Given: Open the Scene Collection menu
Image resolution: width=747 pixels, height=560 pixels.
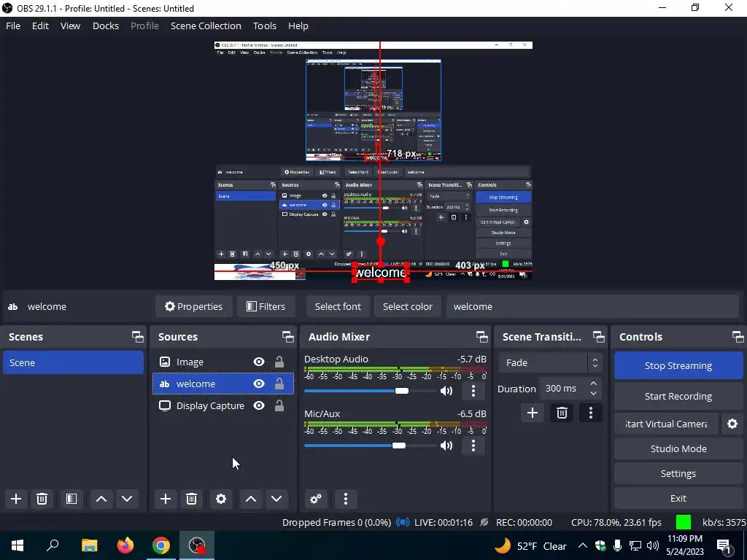Looking at the screenshot, I should (x=206, y=26).
